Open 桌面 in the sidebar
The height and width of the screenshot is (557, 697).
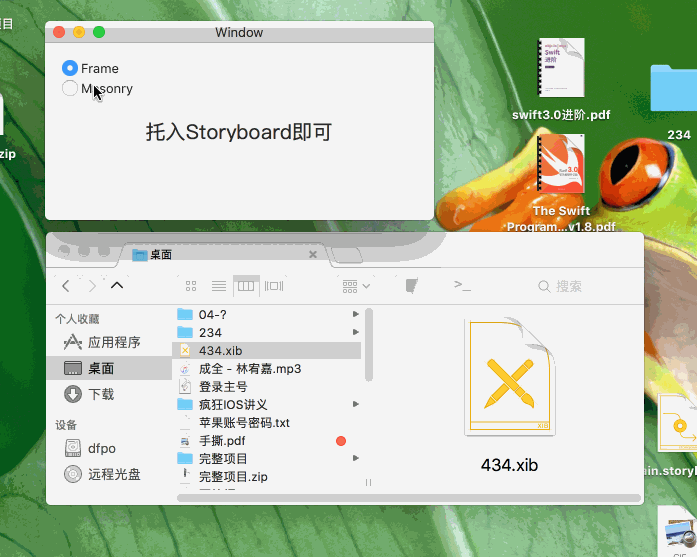click(x=109, y=368)
